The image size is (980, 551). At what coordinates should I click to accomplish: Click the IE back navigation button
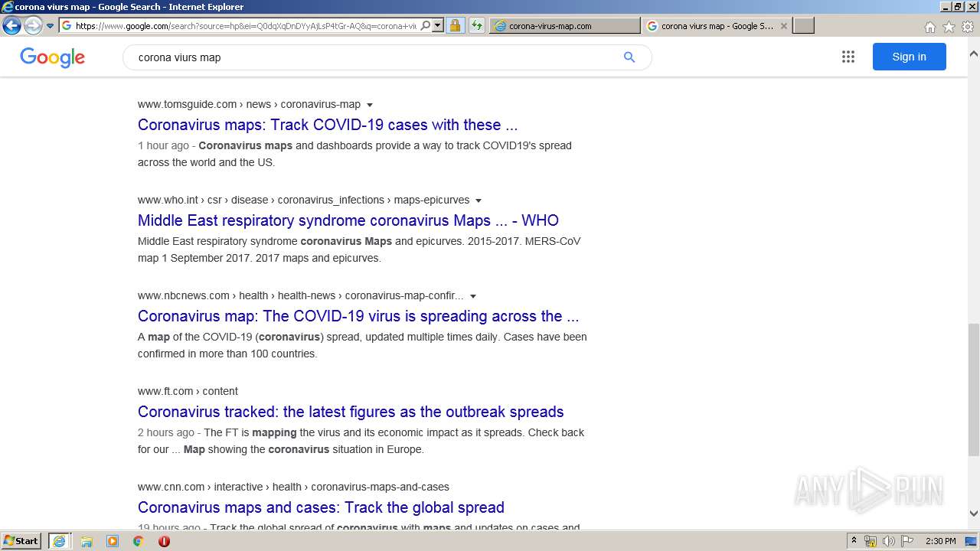point(11,26)
